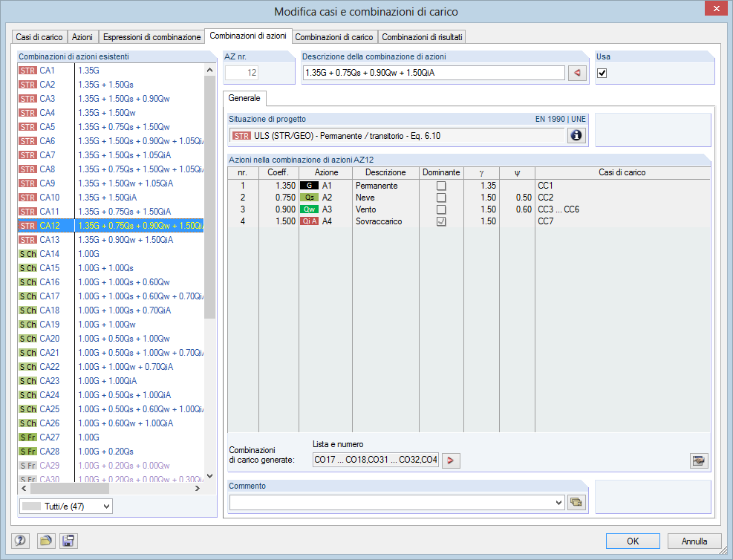Select selected row CA12 in list
This screenshot has width=733, height=560.
pyautogui.click(x=111, y=225)
